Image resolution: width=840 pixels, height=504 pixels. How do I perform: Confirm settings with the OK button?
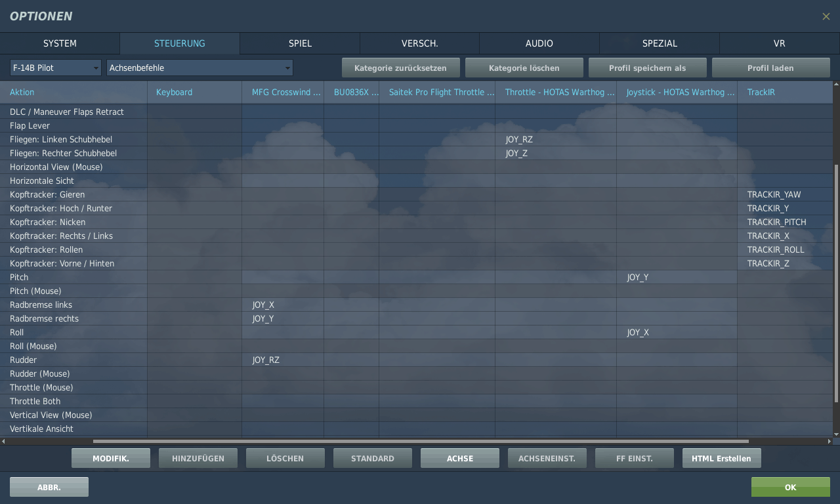coord(790,487)
